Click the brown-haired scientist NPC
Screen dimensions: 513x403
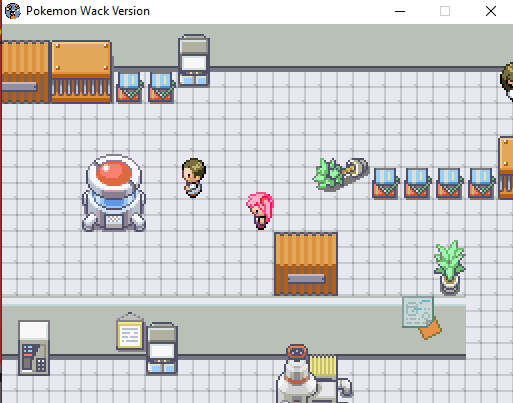pyautogui.click(x=194, y=178)
